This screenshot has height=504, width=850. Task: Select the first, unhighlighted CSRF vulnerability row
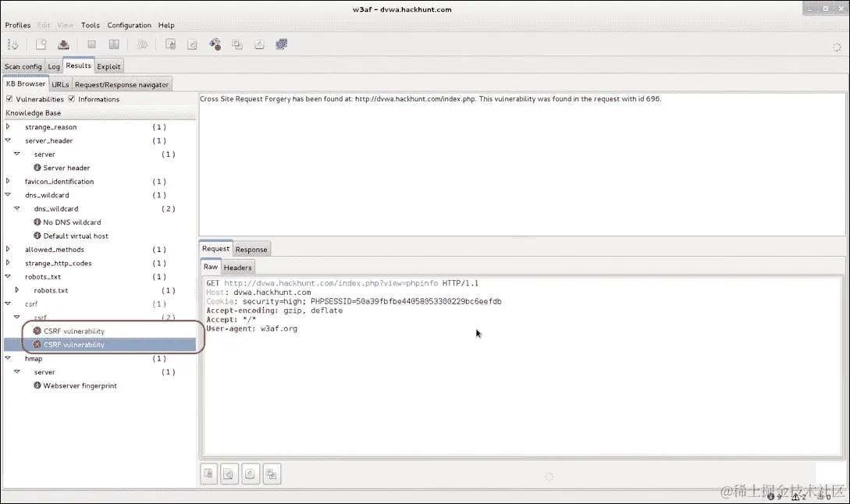point(100,331)
